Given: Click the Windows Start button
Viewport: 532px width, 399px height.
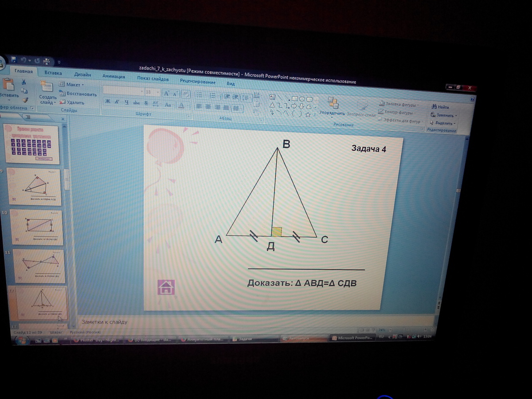Looking at the screenshot, I should (21, 340).
